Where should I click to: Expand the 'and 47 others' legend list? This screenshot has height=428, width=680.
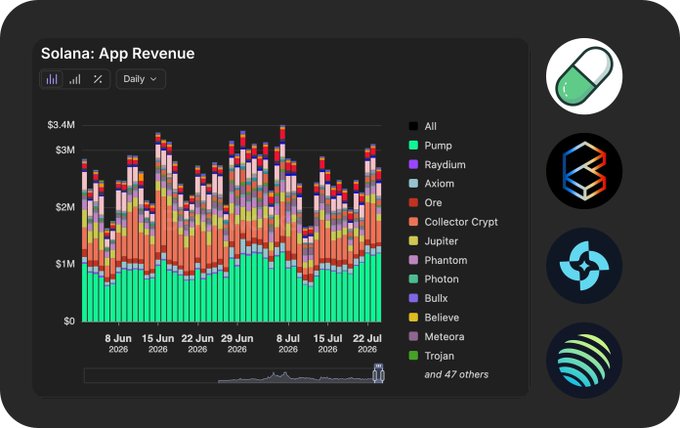coord(456,374)
